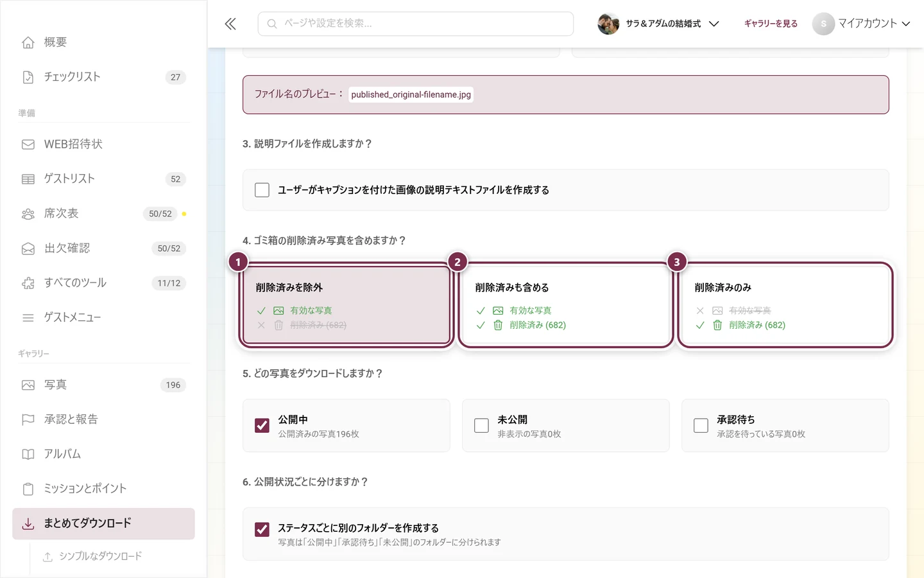Click the magnifier icon in search bar
This screenshot has height=578, width=924.
click(x=272, y=24)
